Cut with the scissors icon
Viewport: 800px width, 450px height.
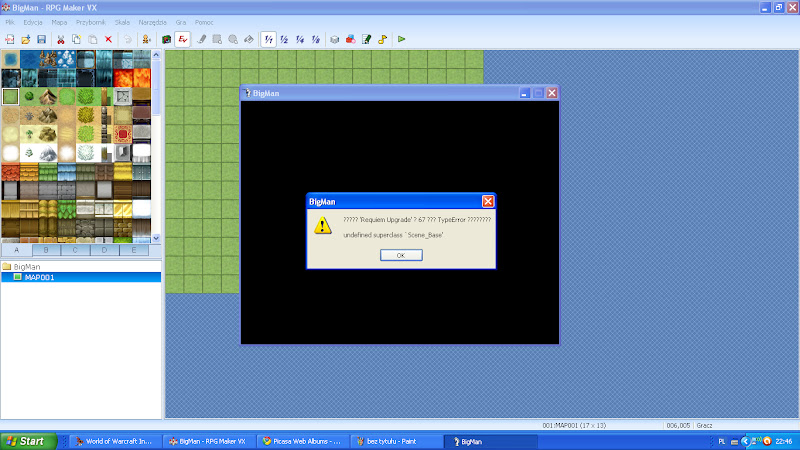[x=61, y=39]
